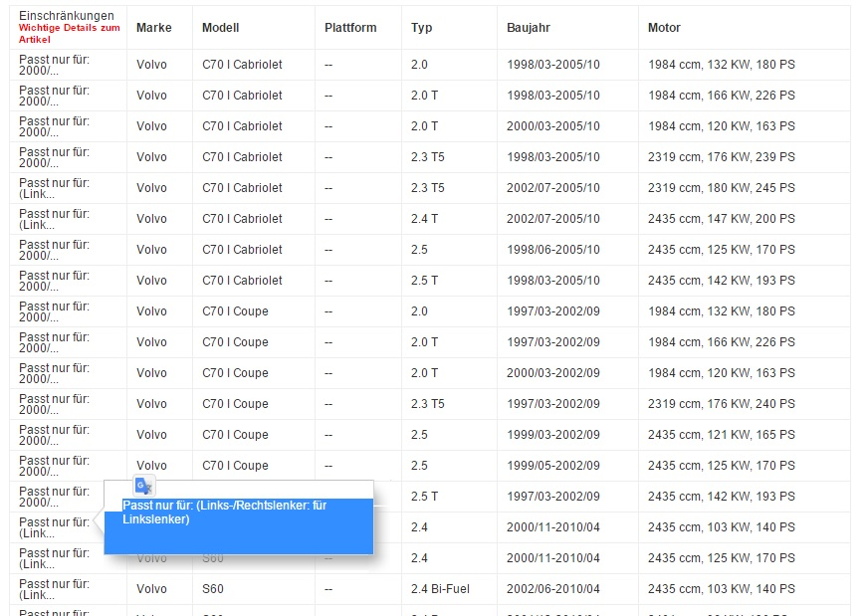Click 'Volvo' in the 239 PS row
Viewport: 867px width, 616px height.
tap(151, 157)
